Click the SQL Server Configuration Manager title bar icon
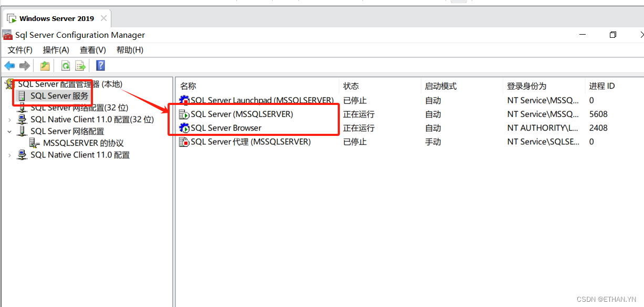644x307 pixels. pyautogui.click(x=6, y=35)
